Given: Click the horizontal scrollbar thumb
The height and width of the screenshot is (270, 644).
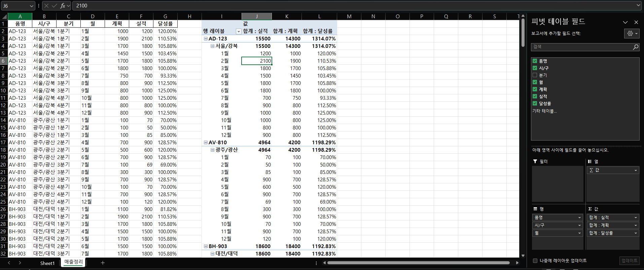Looking at the screenshot, I should tap(419, 263).
